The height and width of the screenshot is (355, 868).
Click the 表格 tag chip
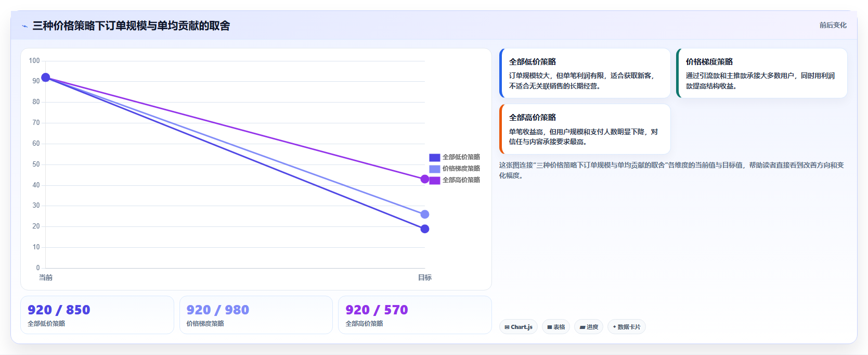[556, 327]
